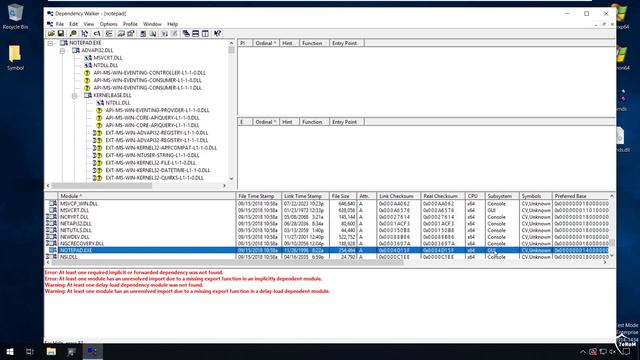Click the yellow question-mark icon beside API-MS-WIN-EVENTING-CONTROLLER-L1-1-0.DLL

87,73
